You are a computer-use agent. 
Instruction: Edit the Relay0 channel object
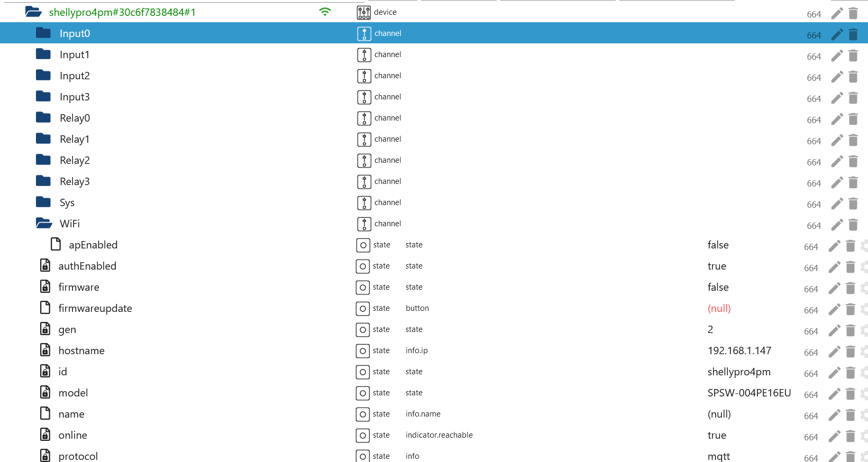tap(837, 119)
